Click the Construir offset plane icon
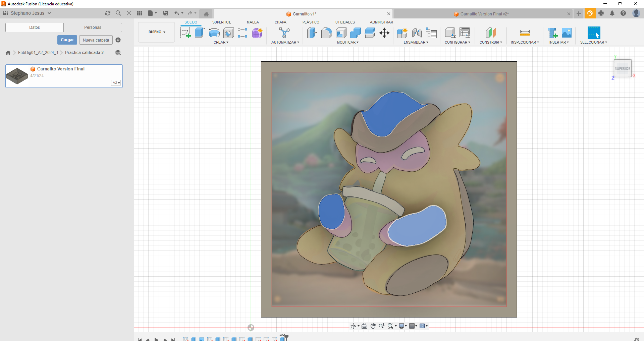 pyautogui.click(x=491, y=33)
